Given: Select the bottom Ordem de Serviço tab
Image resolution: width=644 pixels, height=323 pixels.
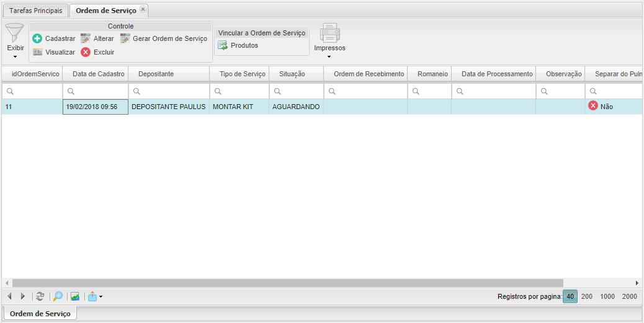Looking at the screenshot, I should [40, 314].
